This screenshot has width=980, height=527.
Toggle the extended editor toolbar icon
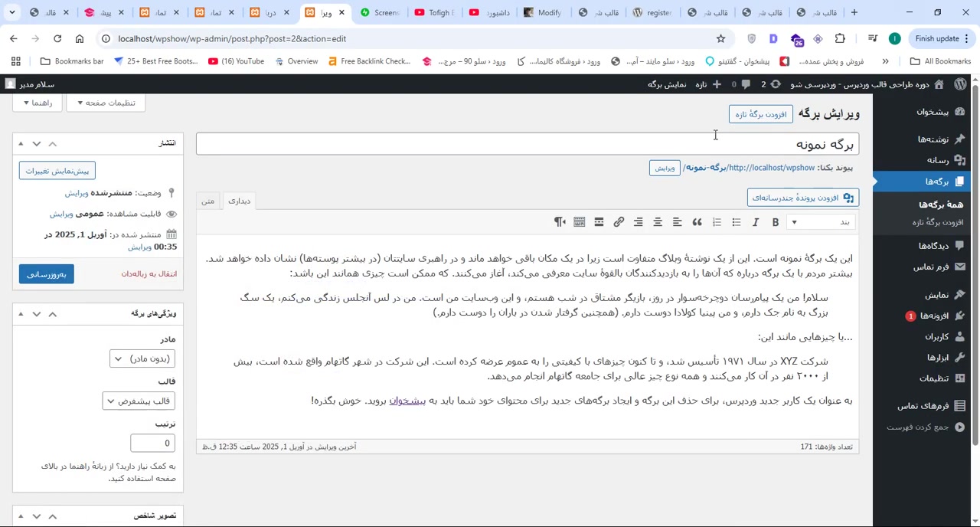click(x=579, y=222)
